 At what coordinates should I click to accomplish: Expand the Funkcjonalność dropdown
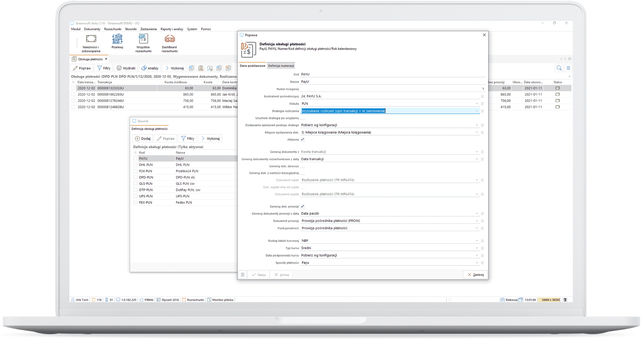pyautogui.click(x=477, y=228)
